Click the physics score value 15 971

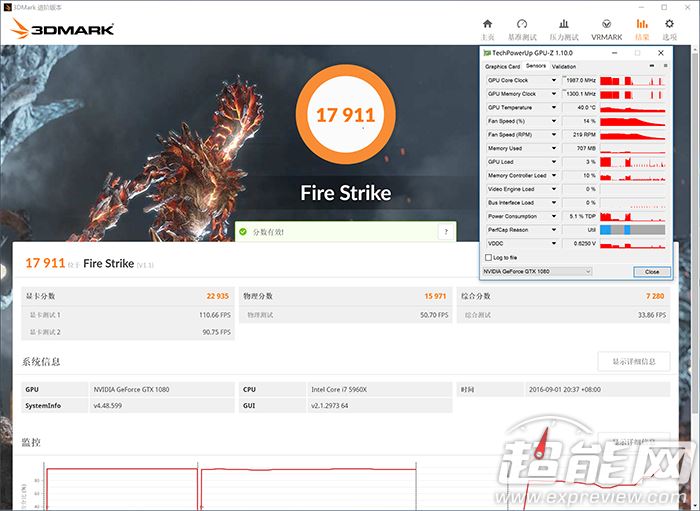pos(435,296)
